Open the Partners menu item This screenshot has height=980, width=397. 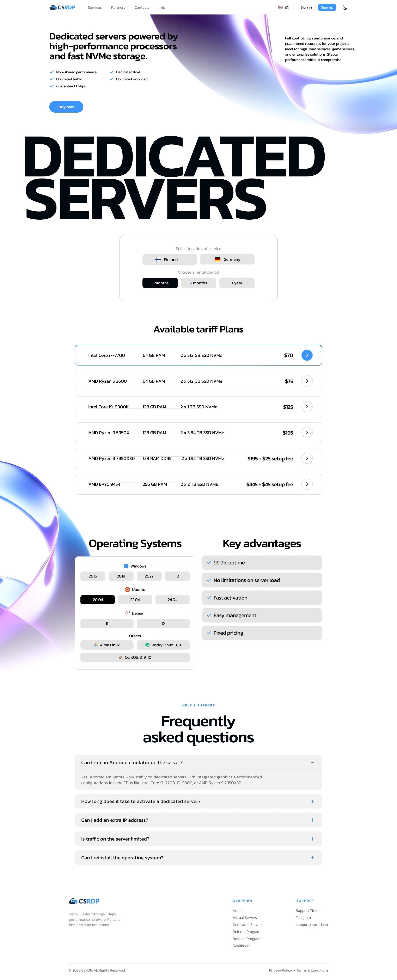(x=118, y=7)
